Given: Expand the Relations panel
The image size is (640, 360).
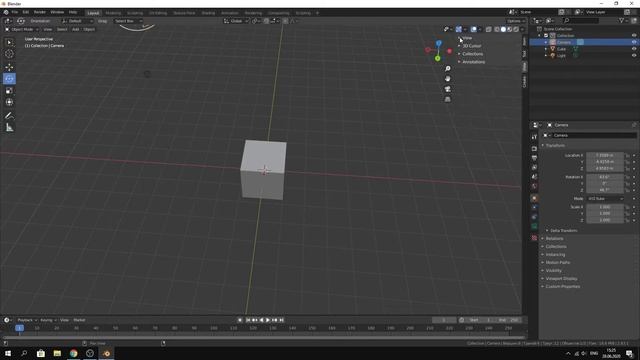Looking at the screenshot, I should point(554,239).
